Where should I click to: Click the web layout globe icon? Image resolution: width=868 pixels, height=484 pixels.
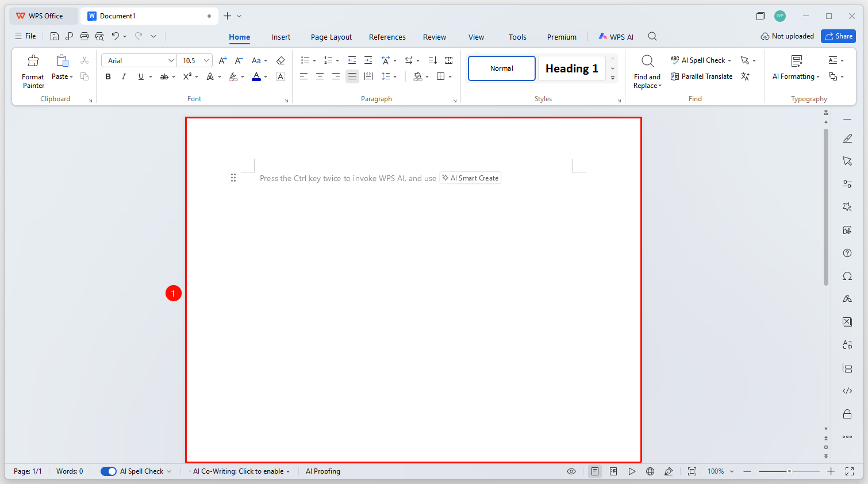pos(650,471)
